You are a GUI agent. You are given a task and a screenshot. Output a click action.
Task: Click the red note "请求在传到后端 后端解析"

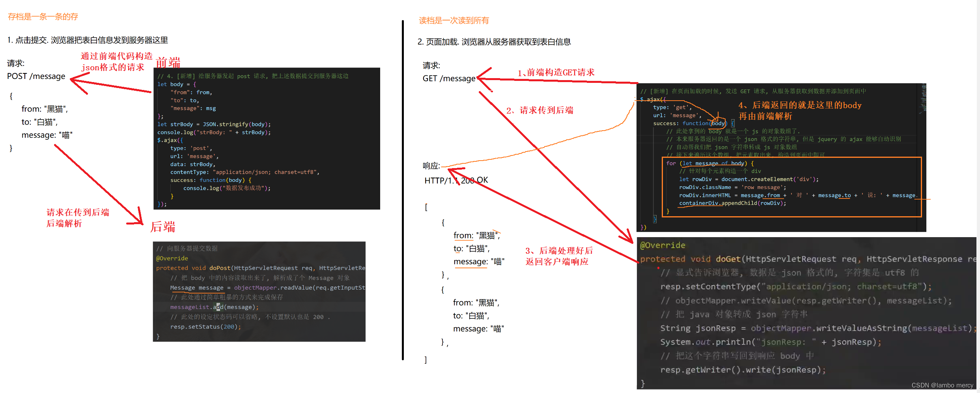[x=78, y=218]
